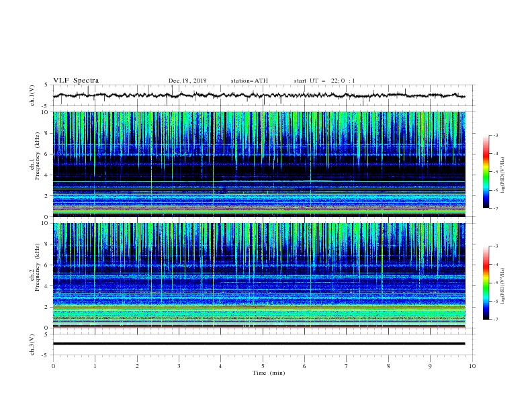Image resolution: width=532 pixels, height=411 pixels.
Task: Select the "Time (min)" axis title
Action: (269, 373)
